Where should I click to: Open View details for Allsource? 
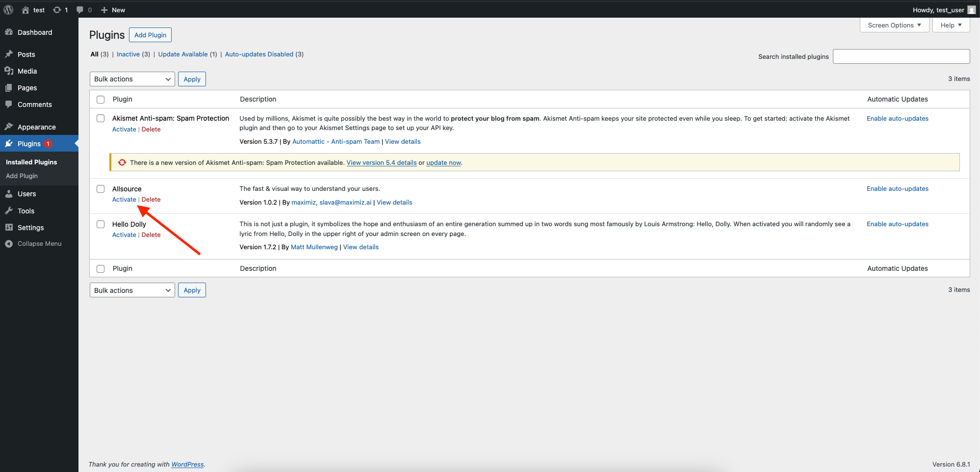[x=394, y=202]
